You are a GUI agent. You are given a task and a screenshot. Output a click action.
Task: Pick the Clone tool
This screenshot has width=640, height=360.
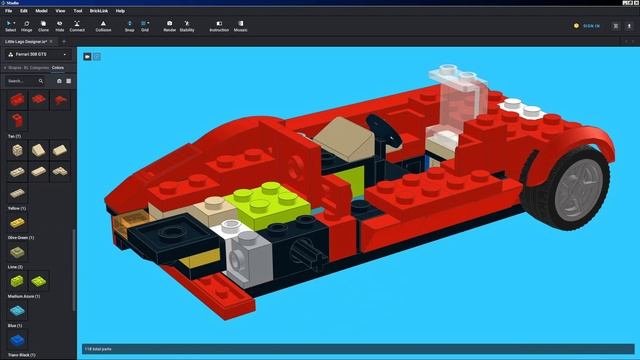(x=43, y=26)
